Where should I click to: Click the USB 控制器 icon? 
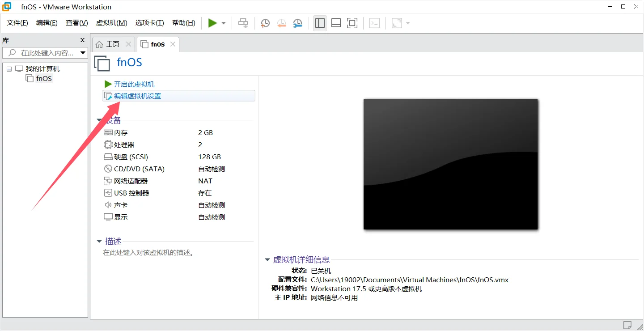pos(108,193)
